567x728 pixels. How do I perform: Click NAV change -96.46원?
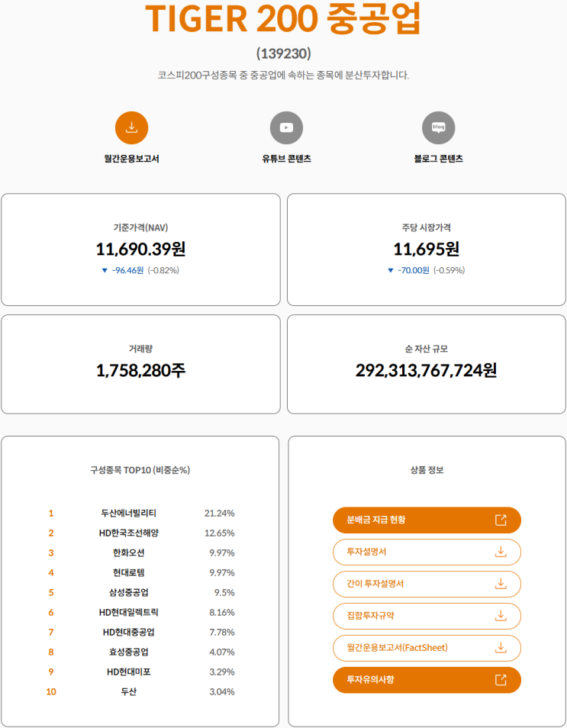(x=127, y=270)
